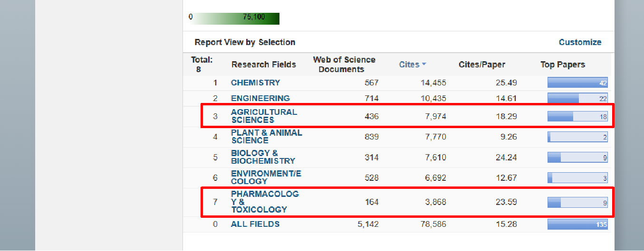Click the Cites sort arrow icon
The image size is (644, 251).
[424, 65]
